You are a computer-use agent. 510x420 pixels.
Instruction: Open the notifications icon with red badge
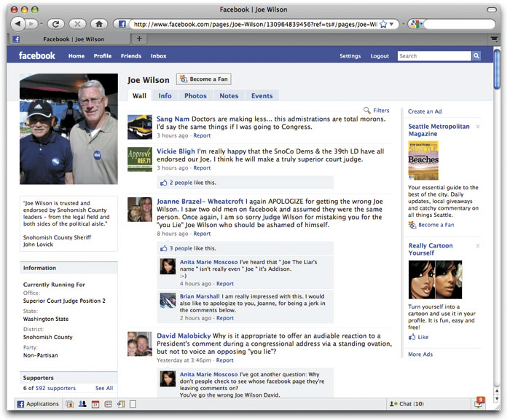click(x=479, y=403)
